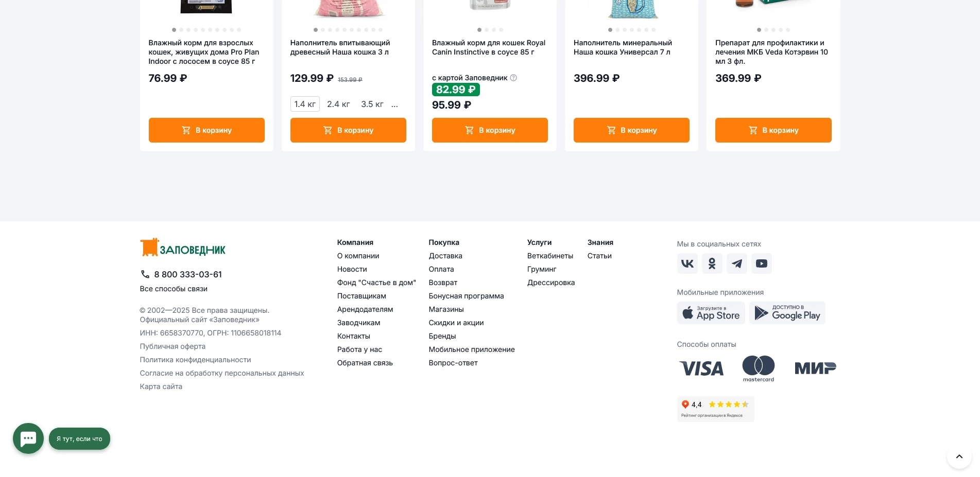Add Veda Котэрвин preparation to cart
The image size is (980, 477).
(773, 130)
